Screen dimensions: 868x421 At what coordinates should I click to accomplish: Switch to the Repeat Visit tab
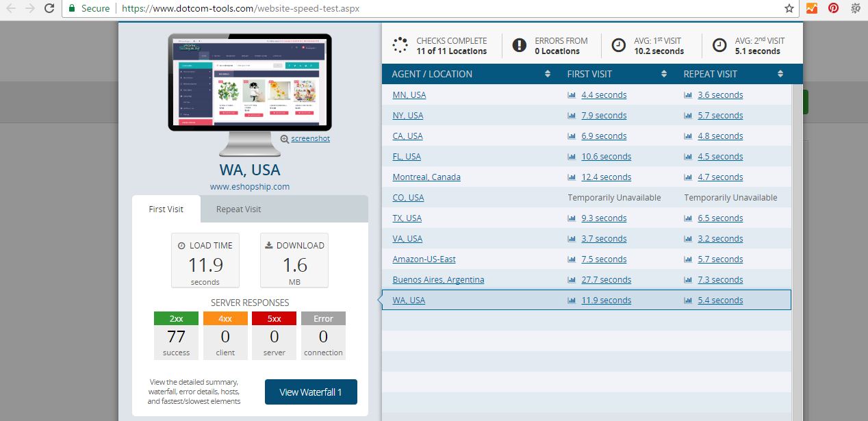[239, 209]
